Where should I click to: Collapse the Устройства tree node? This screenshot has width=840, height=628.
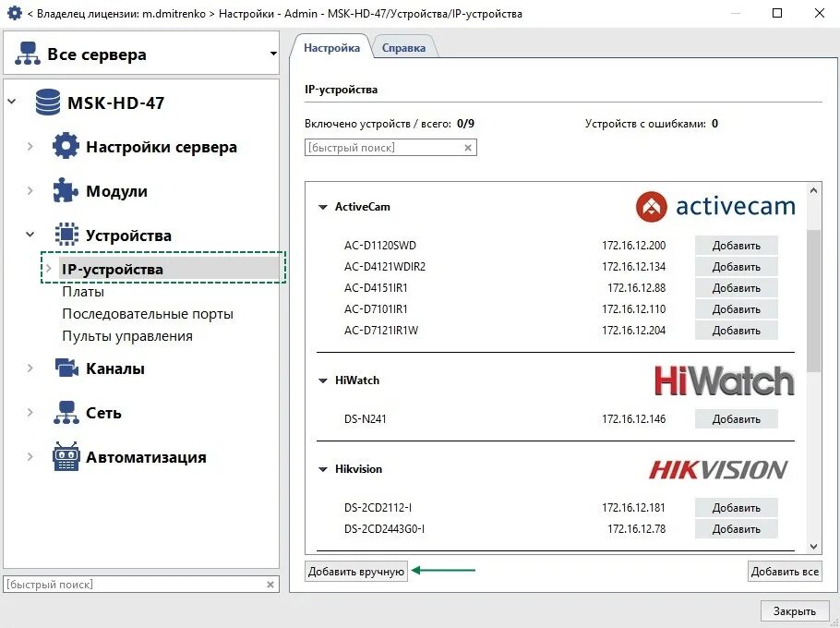click(30, 235)
